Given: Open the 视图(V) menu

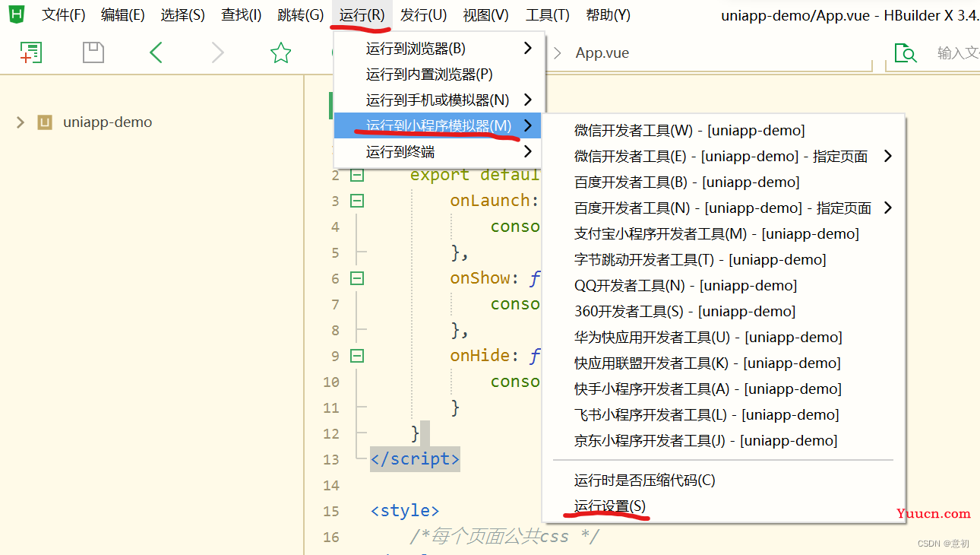Looking at the screenshot, I should [486, 15].
